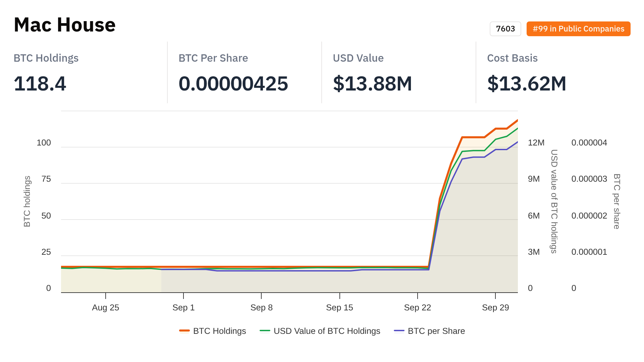Click the 12M USD value axis label

pos(536,143)
